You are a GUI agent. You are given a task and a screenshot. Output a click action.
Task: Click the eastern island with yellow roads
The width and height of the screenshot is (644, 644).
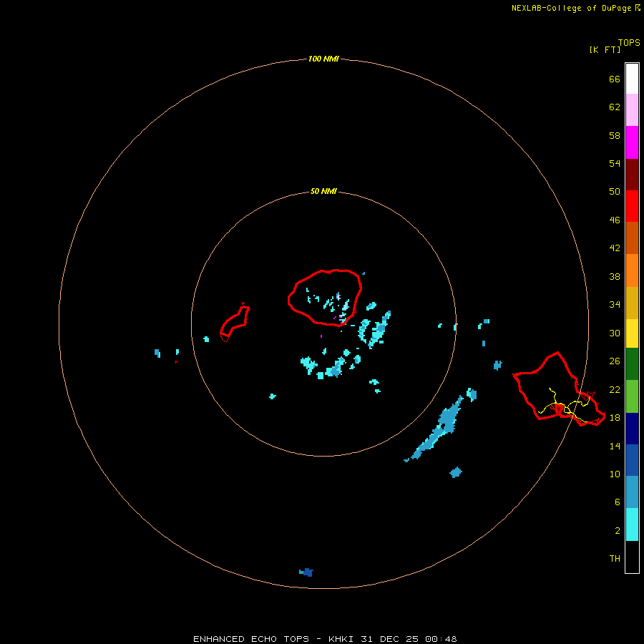coord(559,389)
